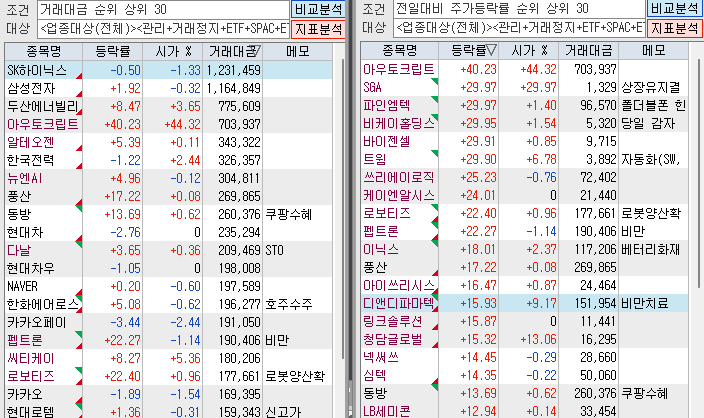Click left table 시가 % column header
704x418 pixels.
tap(173, 52)
